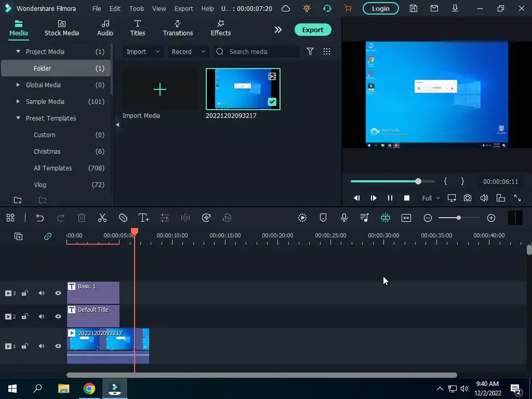Zoom in timeline with plus icon
The image size is (532, 399).
tap(491, 218)
